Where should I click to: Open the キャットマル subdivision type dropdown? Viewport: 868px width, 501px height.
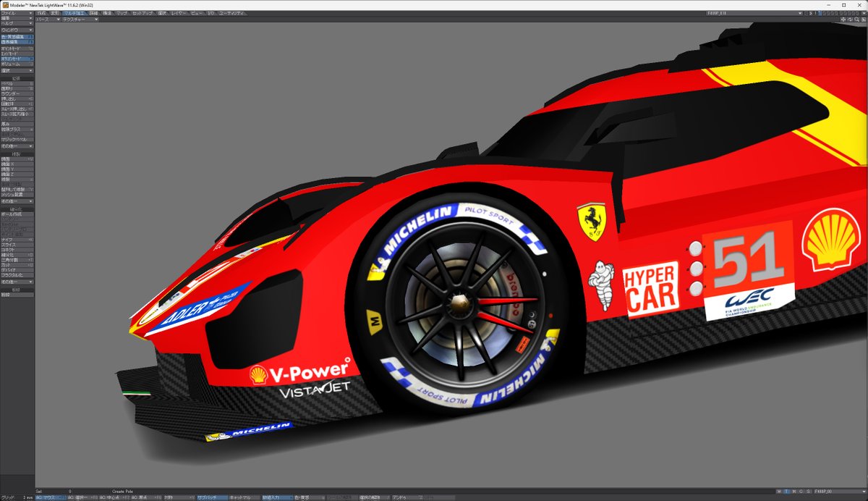tap(244, 497)
